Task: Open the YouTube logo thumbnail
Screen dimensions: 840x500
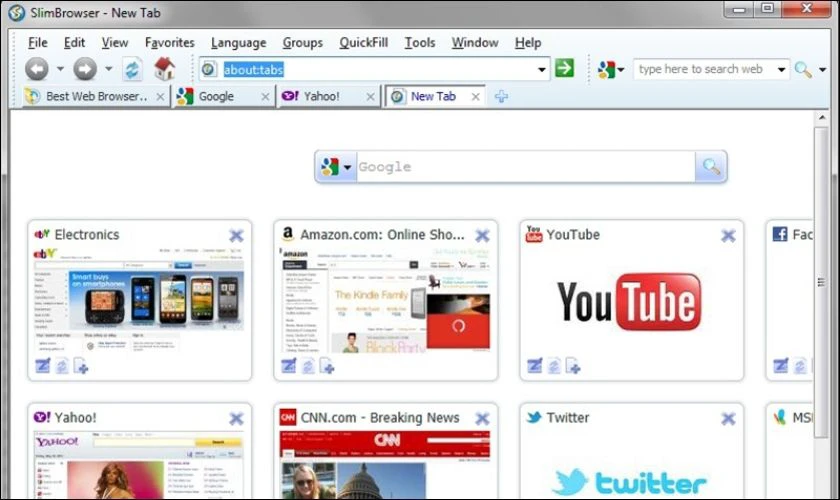Action: 631,300
